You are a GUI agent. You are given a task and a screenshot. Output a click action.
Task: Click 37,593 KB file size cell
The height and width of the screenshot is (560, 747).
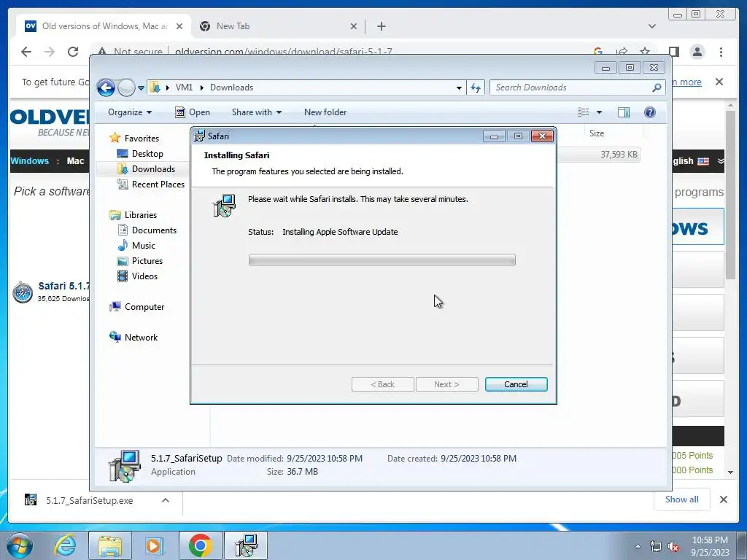point(619,155)
